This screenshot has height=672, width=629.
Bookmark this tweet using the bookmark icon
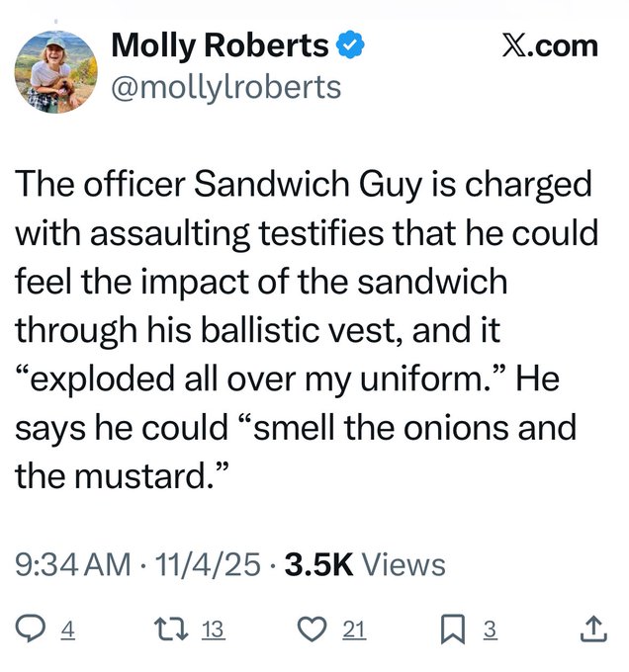point(454,630)
